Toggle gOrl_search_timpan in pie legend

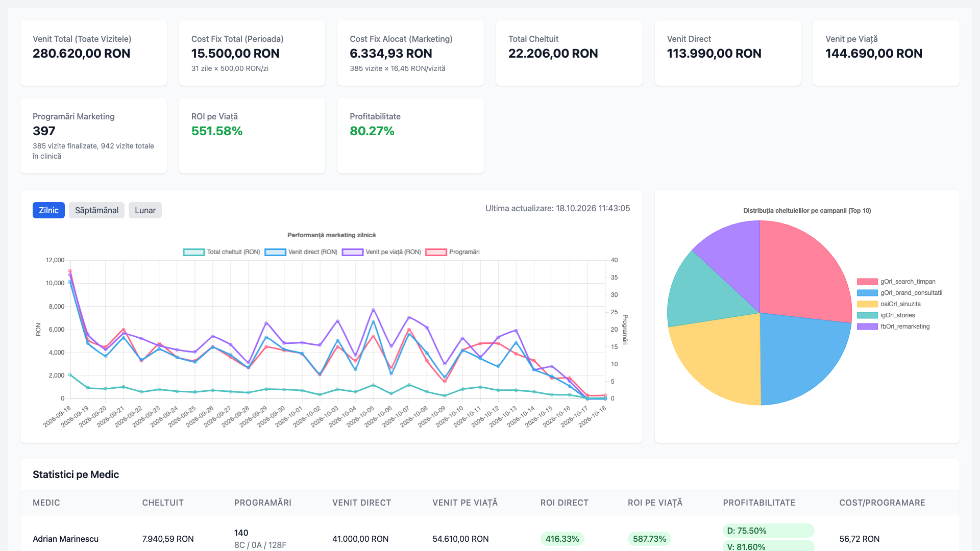coord(896,282)
